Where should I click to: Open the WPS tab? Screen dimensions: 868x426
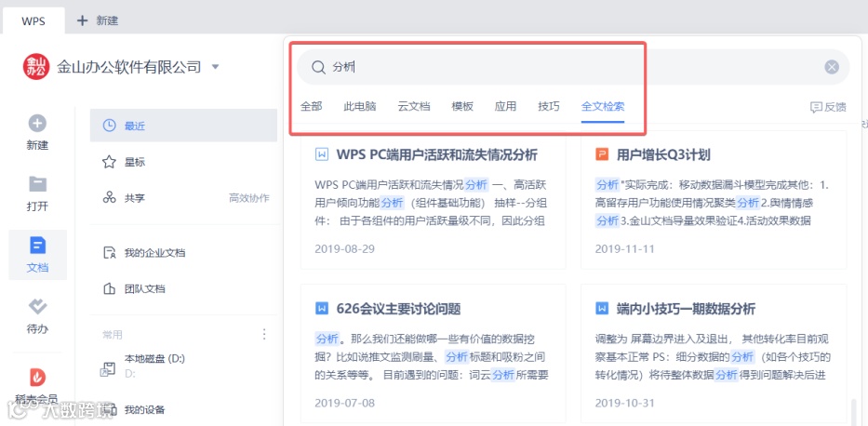click(33, 21)
